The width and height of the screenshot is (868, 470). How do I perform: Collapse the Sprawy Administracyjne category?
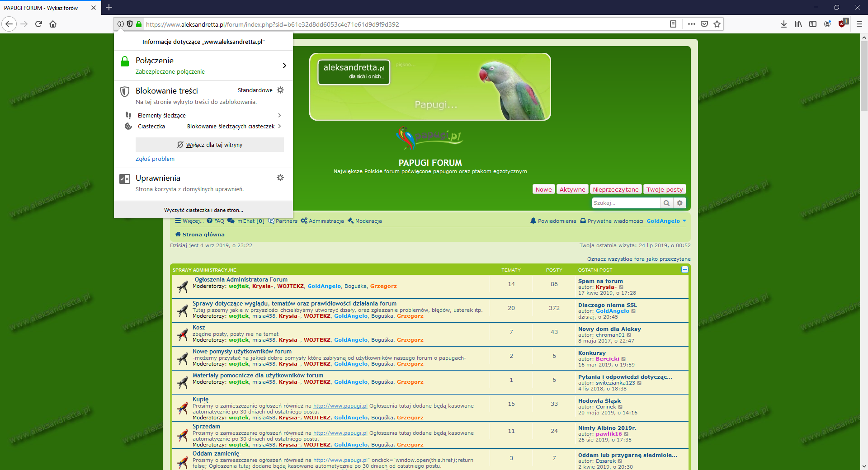point(684,269)
